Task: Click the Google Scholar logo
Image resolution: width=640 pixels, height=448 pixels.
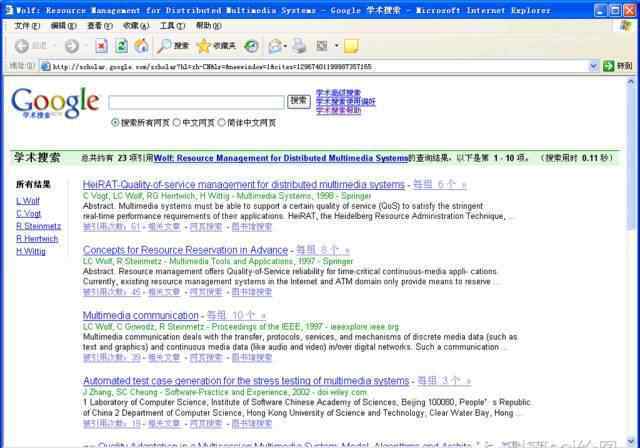Action: coord(55,103)
